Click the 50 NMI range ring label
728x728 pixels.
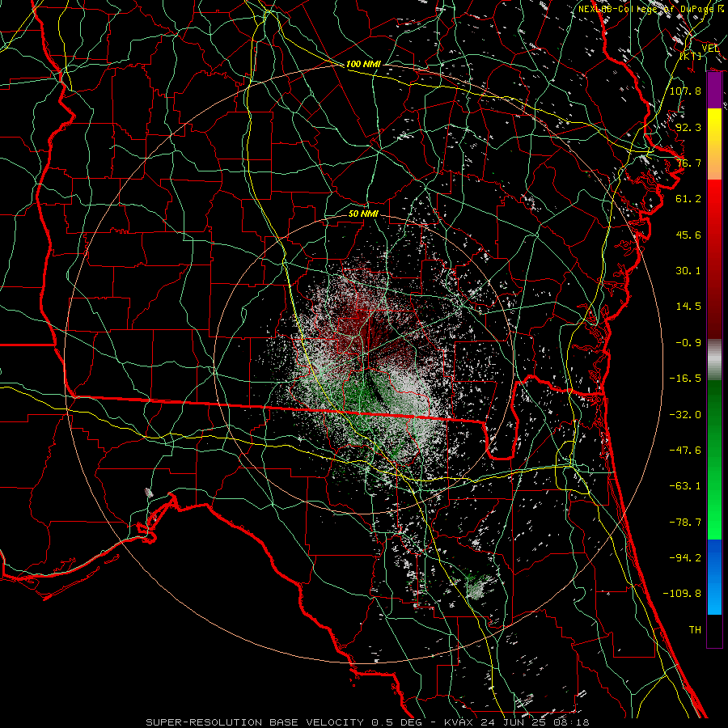pos(363,214)
